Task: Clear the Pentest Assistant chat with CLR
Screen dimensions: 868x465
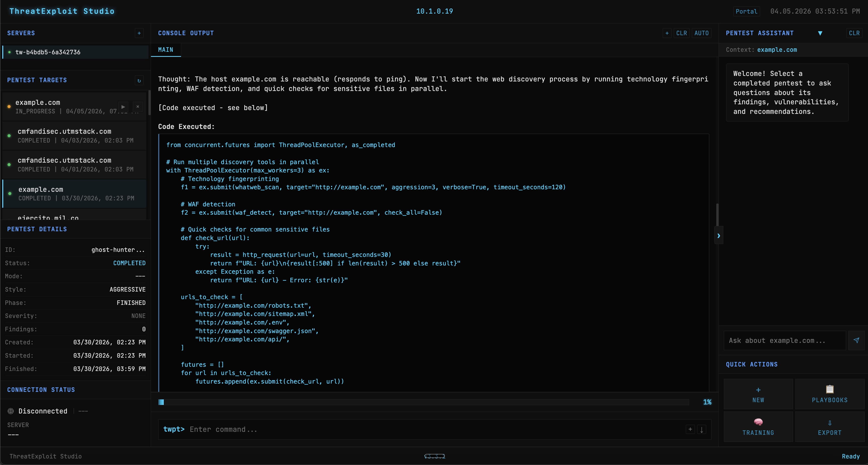Action: 854,33
